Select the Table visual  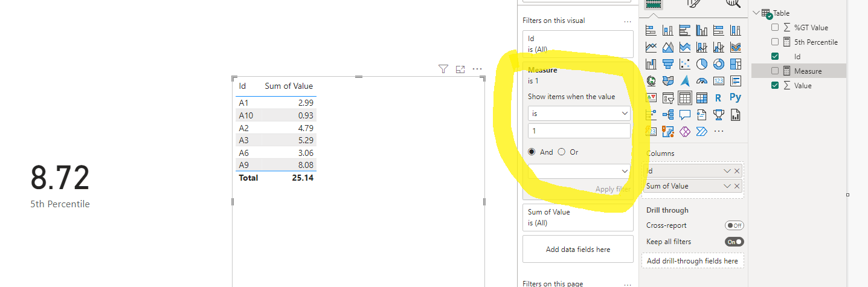pos(685,98)
